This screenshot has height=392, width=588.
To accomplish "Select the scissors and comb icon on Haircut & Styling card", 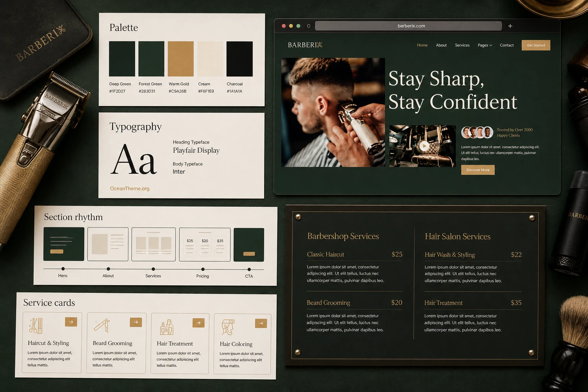I will (36, 326).
